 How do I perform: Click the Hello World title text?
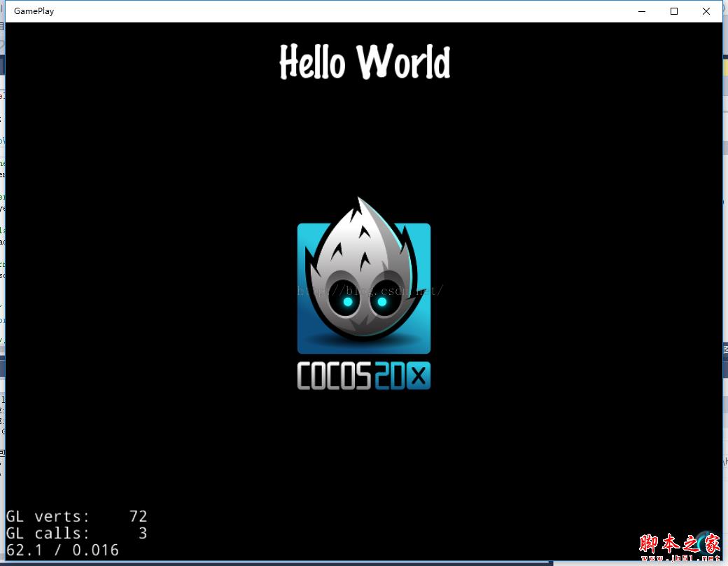tap(364, 63)
